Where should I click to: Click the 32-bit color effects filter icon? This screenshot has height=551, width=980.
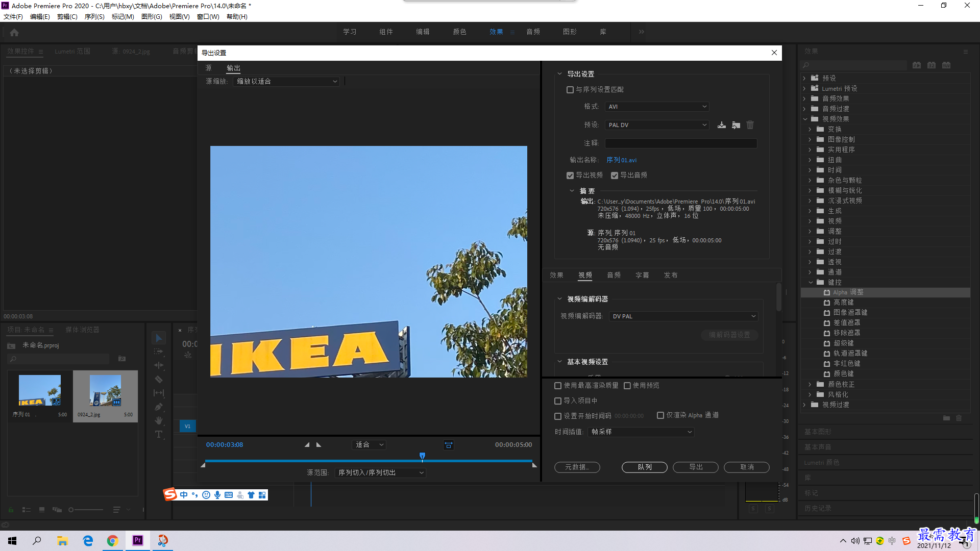click(x=932, y=65)
